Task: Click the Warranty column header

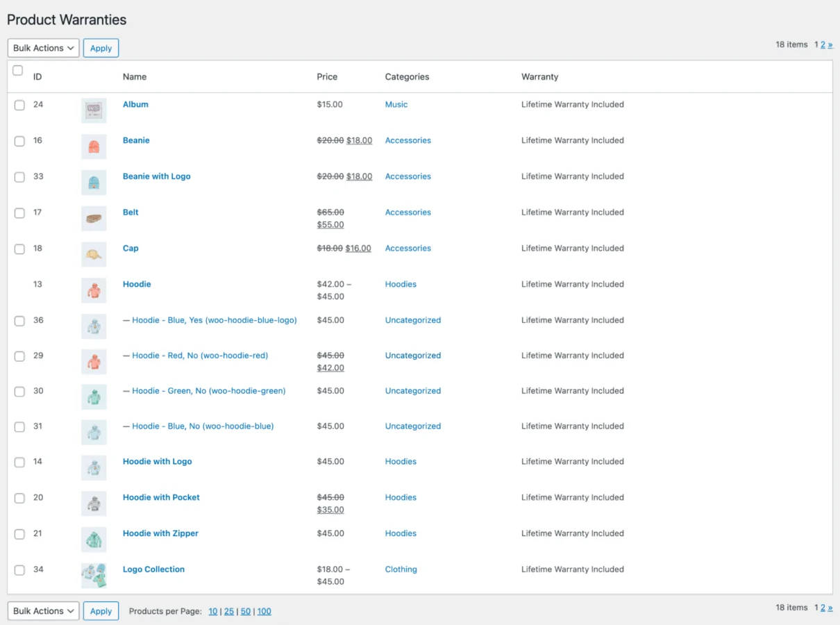Action: pyautogui.click(x=539, y=77)
